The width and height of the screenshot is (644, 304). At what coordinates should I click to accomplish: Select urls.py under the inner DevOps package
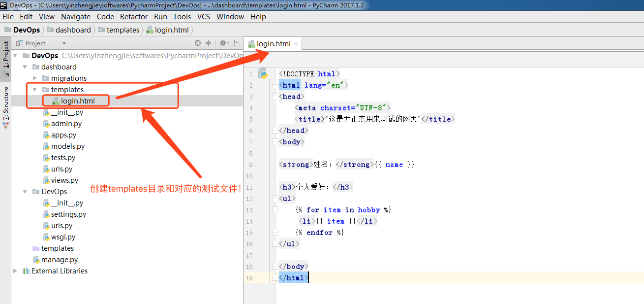click(61, 226)
